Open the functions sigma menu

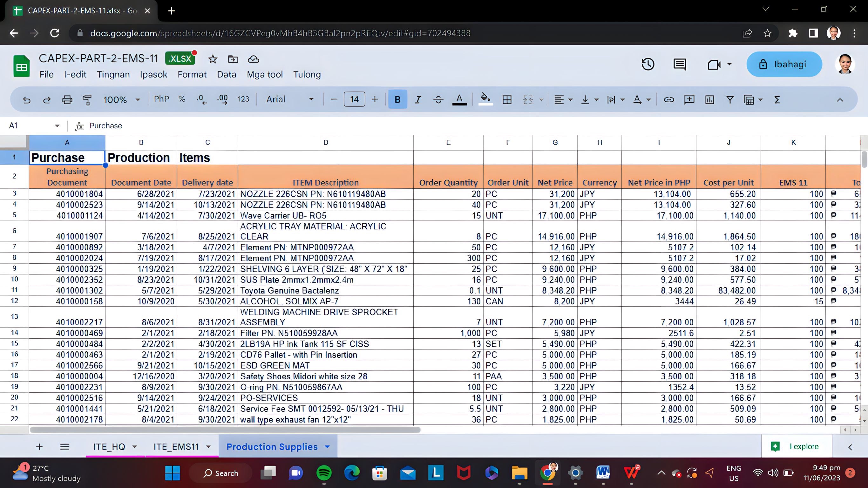(777, 99)
